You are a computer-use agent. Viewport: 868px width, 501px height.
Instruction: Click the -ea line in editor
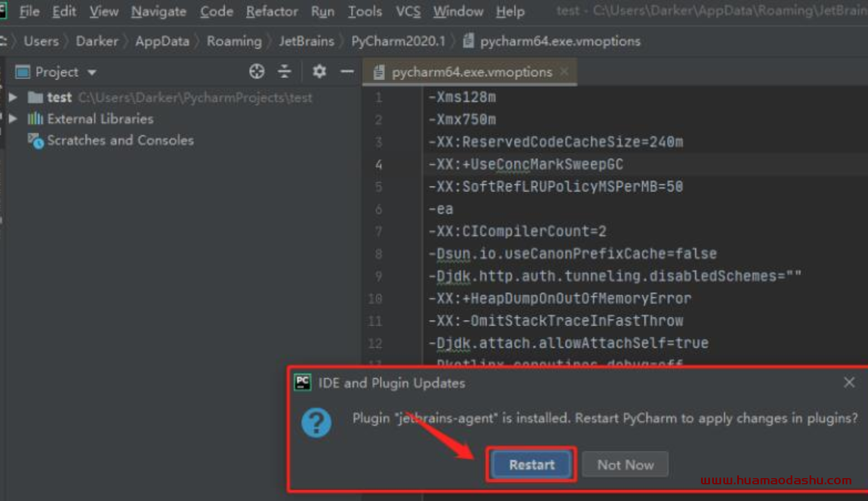441,209
